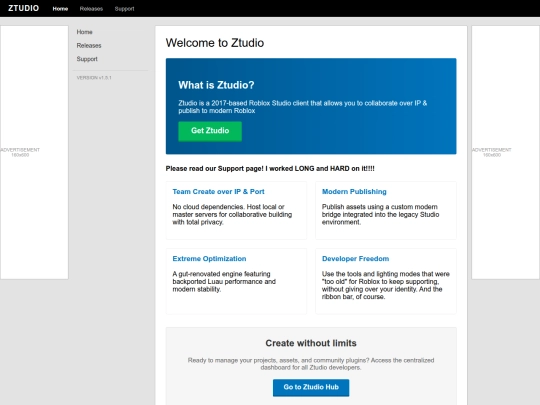The image size is (540, 405).
Task: Click the What is Ztudio? banner heading
Action: 216,85
